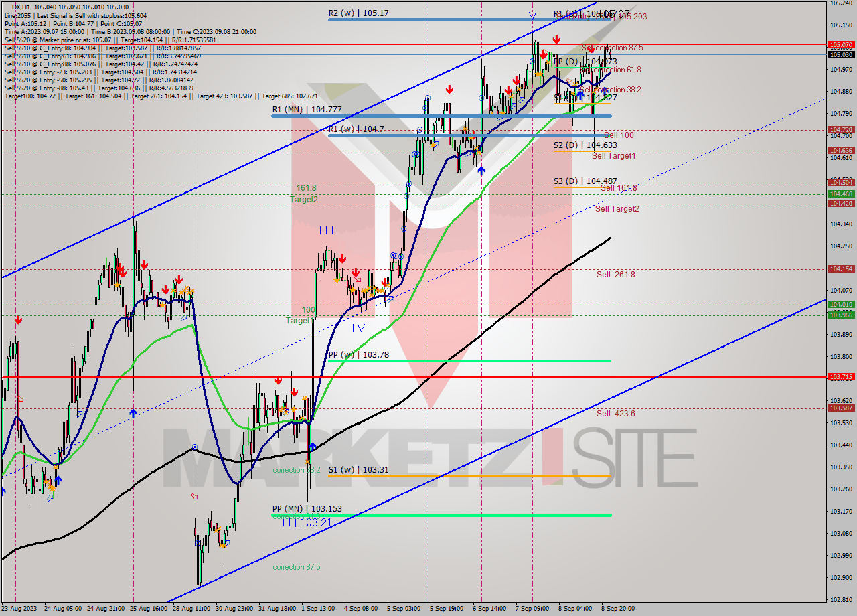The height and width of the screenshot is (616, 857).
Task: Click the red 104.720 price tag
Action: point(841,130)
